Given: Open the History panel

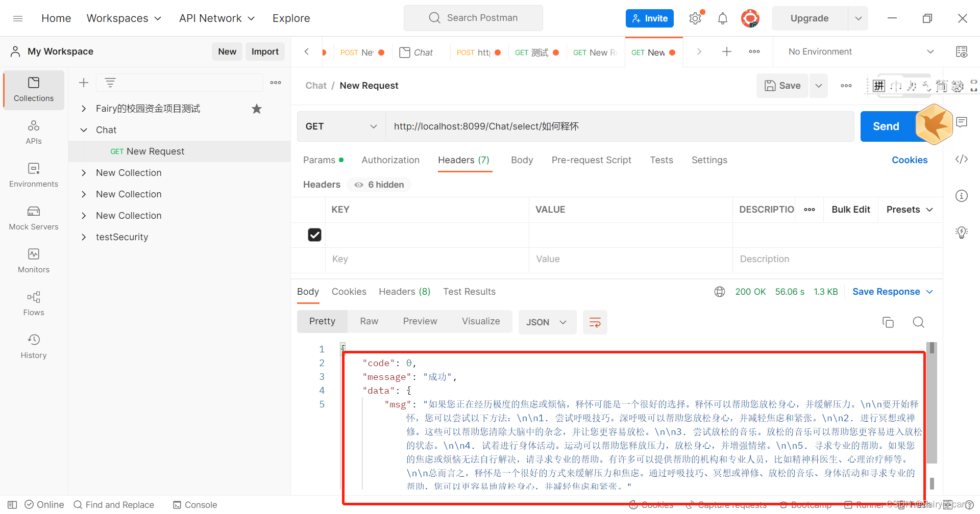Looking at the screenshot, I should [x=33, y=346].
